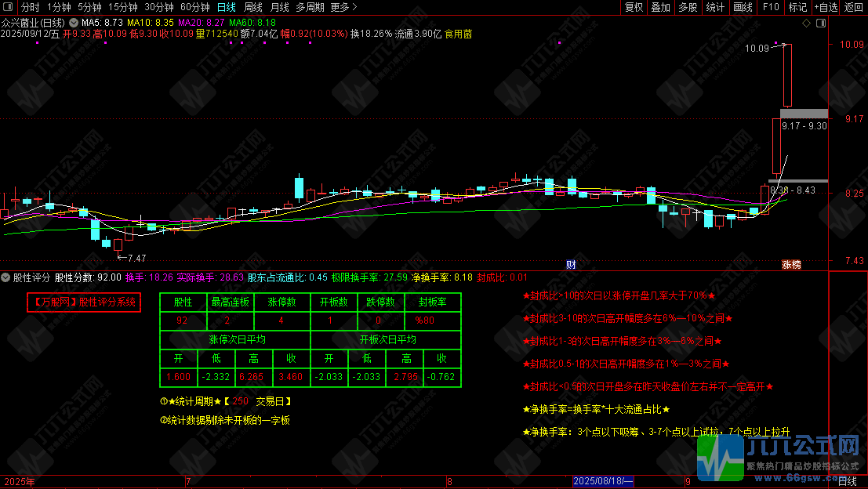868x489 pixels.
Task: Click the 叠加 overlay button
Action: (x=660, y=7)
